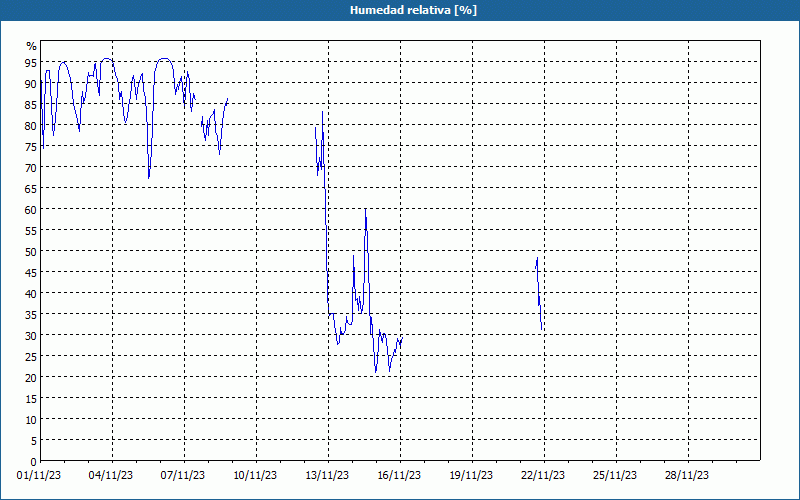The width and height of the screenshot is (800, 500).
Task: Click the isolated data segment before 22/11/23
Action: 538,293
